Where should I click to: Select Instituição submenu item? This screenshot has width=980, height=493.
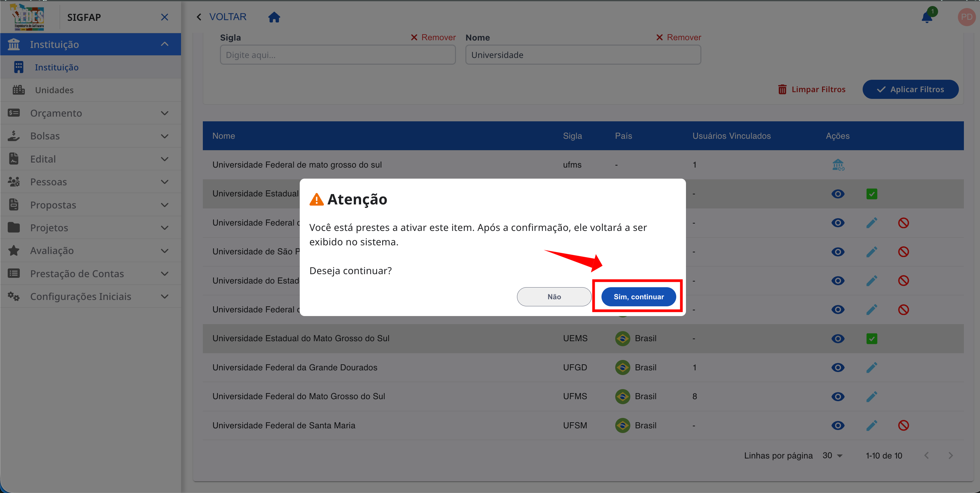(x=56, y=67)
